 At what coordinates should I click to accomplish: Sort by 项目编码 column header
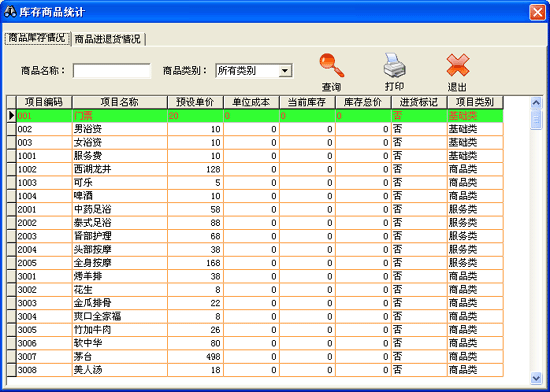(44, 102)
